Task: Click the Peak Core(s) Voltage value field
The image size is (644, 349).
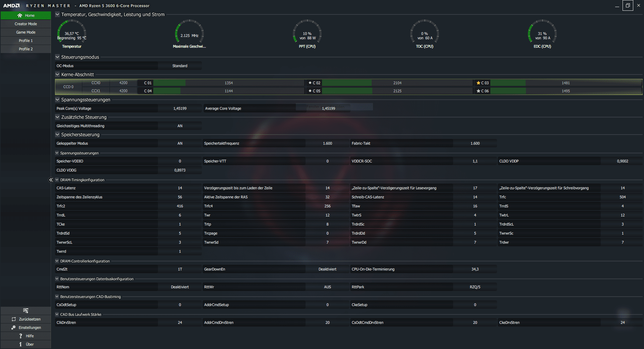Action: click(x=180, y=108)
